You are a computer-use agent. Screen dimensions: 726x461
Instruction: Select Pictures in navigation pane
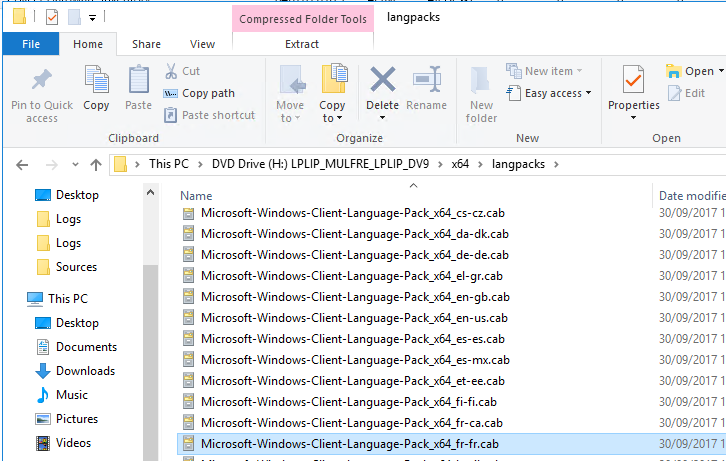point(67,419)
